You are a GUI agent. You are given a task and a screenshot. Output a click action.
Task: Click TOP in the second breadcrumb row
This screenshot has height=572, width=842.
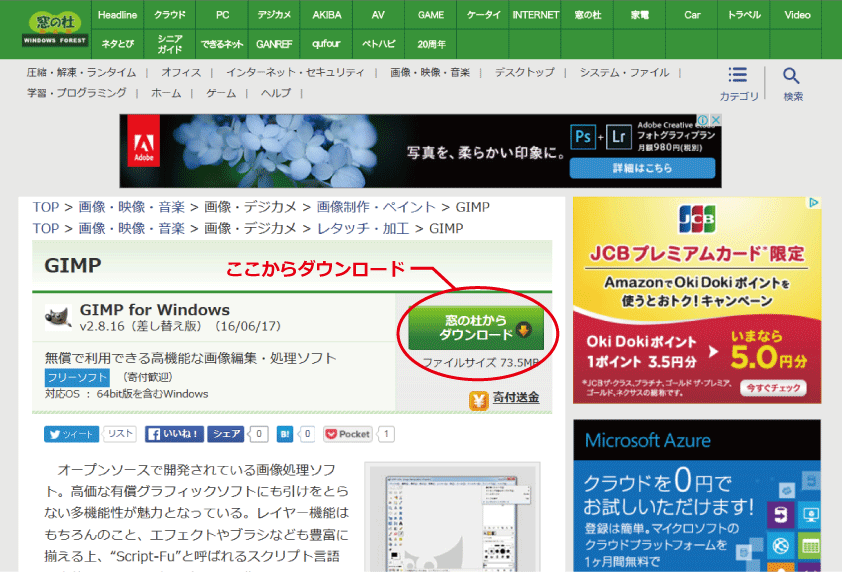pyautogui.click(x=46, y=229)
